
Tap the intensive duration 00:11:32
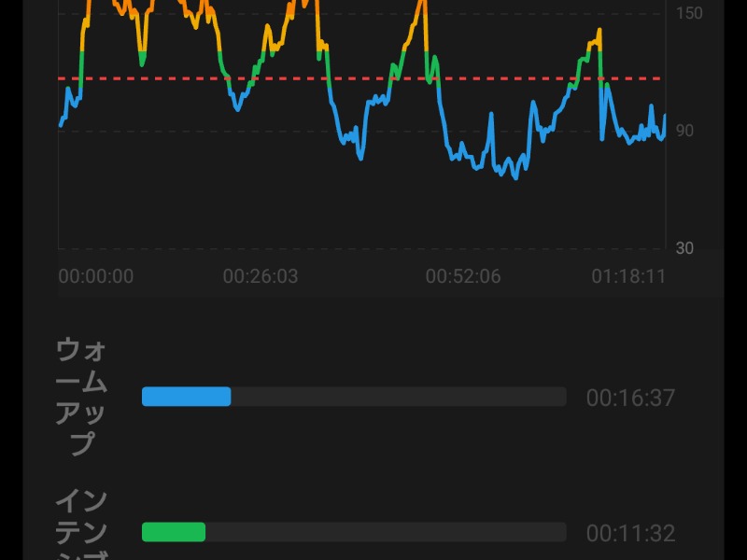click(630, 534)
